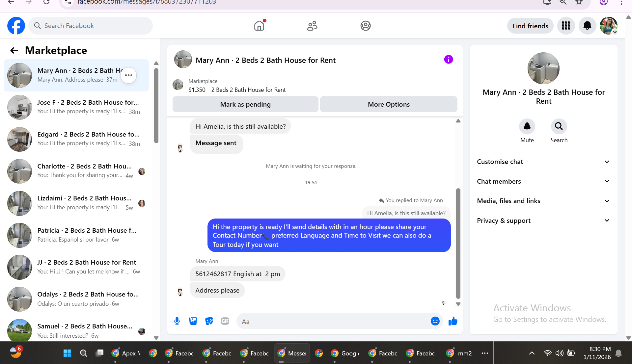
Task: Open Lizdaimi conversation
Action: [76, 203]
